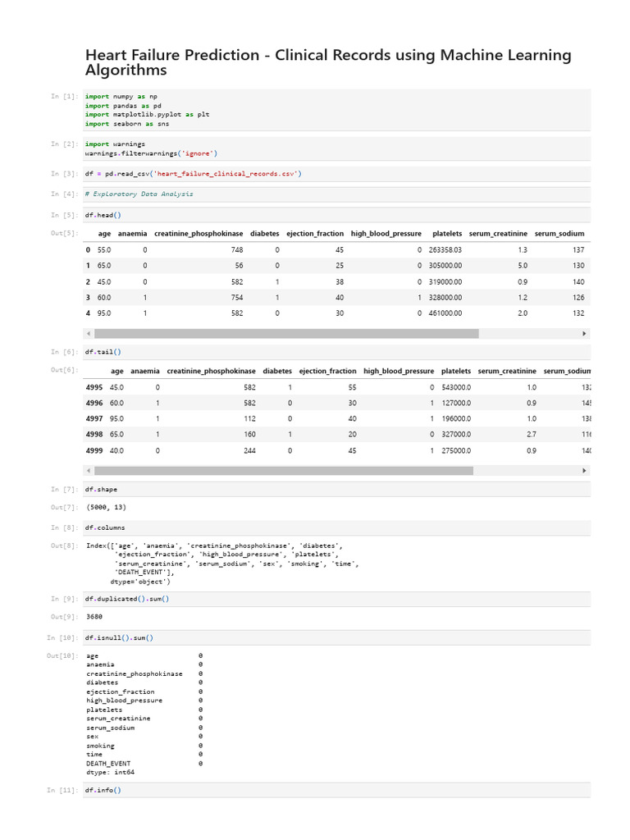Viewport: 630px width, 840px height.
Task: Click 'high_blood_pressure' header in Out[6] table
Action: pos(399,371)
